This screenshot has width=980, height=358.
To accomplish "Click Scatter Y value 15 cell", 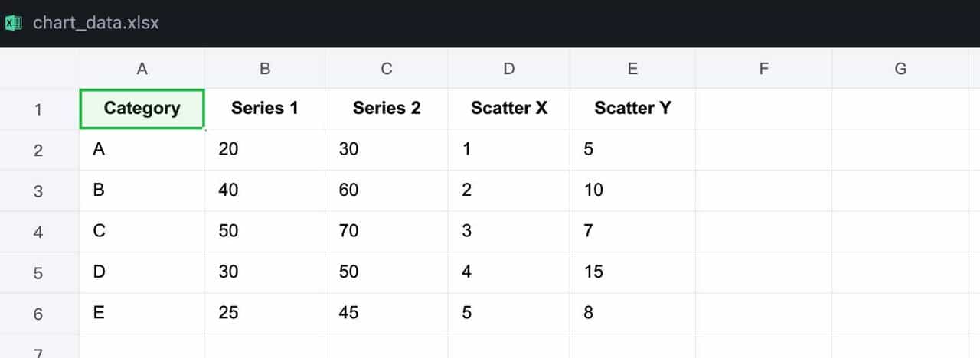I will click(x=632, y=272).
